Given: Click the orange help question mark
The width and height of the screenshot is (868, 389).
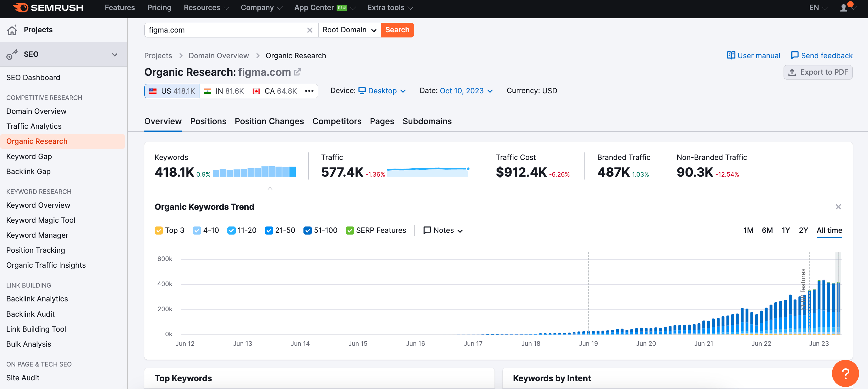Looking at the screenshot, I should coord(845,373).
